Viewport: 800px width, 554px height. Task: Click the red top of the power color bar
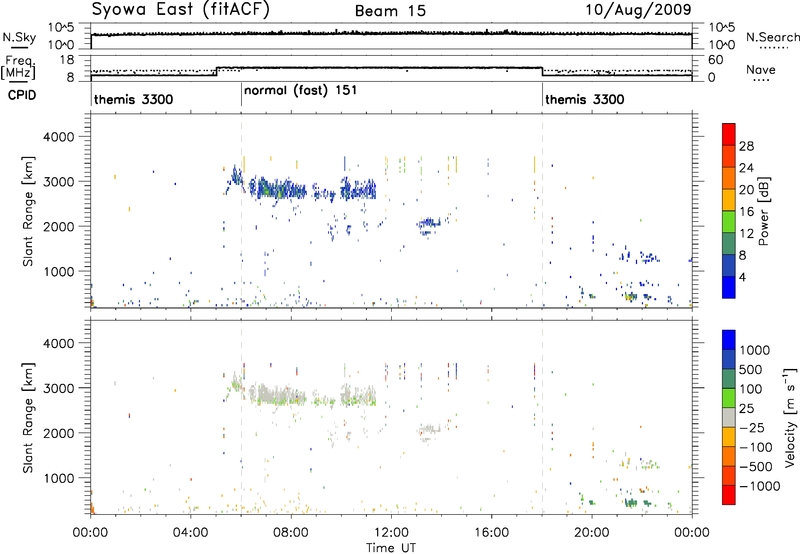[729, 134]
